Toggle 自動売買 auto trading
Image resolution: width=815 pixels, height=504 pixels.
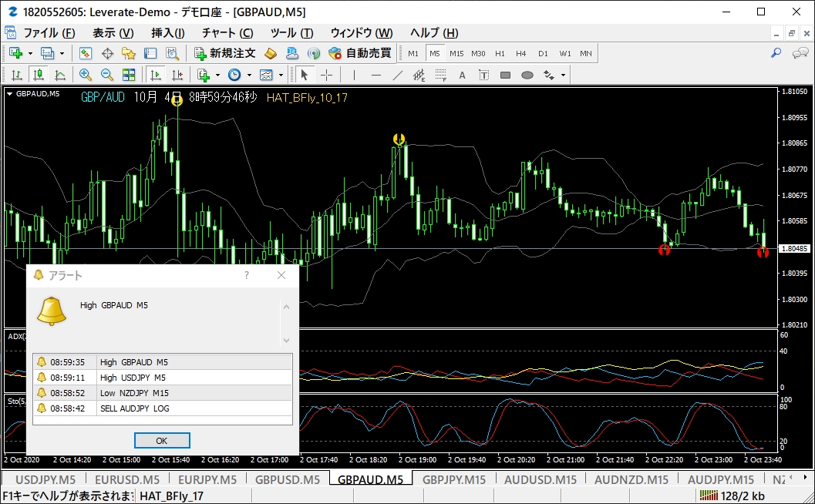pos(360,53)
